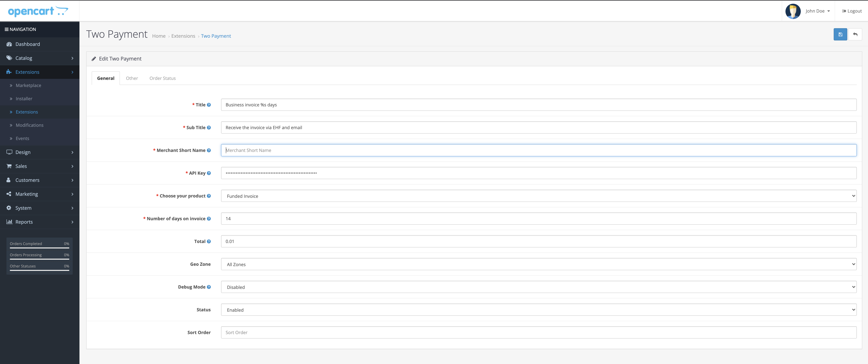Expand the Catalog menu chevron
The width and height of the screenshot is (868, 364).
[x=73, y=58]
